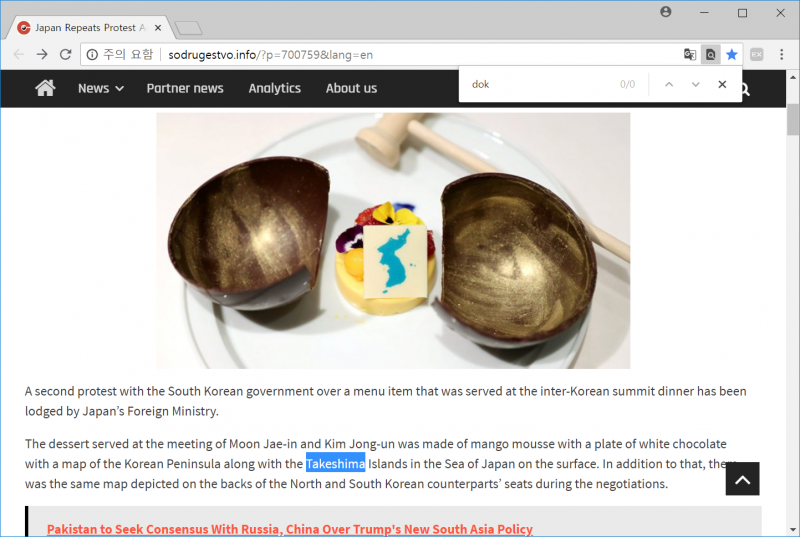Open the Partner news section
The height and width of the screenshot is (537, 800).
point(185,88)
